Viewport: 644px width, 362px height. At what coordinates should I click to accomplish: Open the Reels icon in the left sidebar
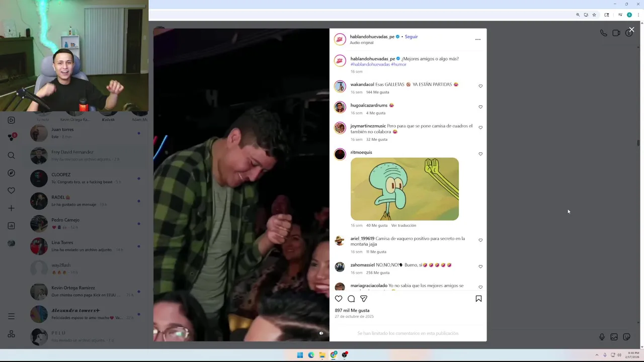click(11, 120)
